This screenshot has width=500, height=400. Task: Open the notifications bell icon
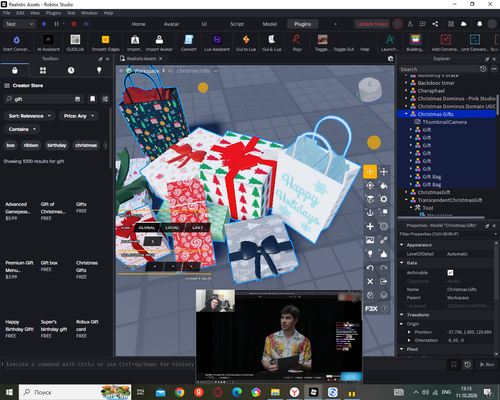[x=479, y=24]
